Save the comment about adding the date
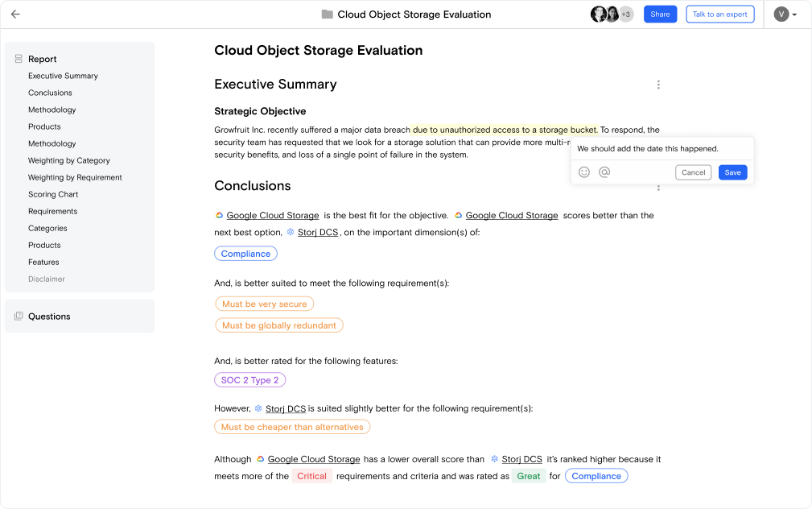The image size is (812, 509). click(732, 172)
